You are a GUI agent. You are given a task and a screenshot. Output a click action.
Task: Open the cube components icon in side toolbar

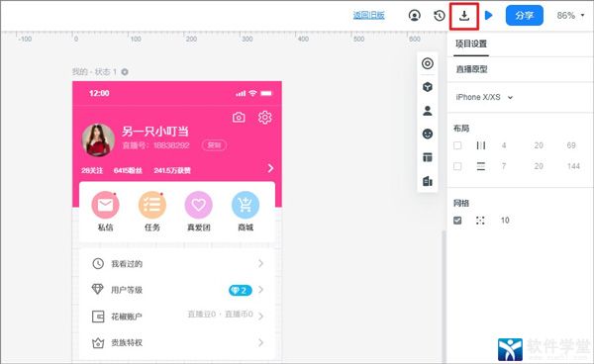click(428, 87)
